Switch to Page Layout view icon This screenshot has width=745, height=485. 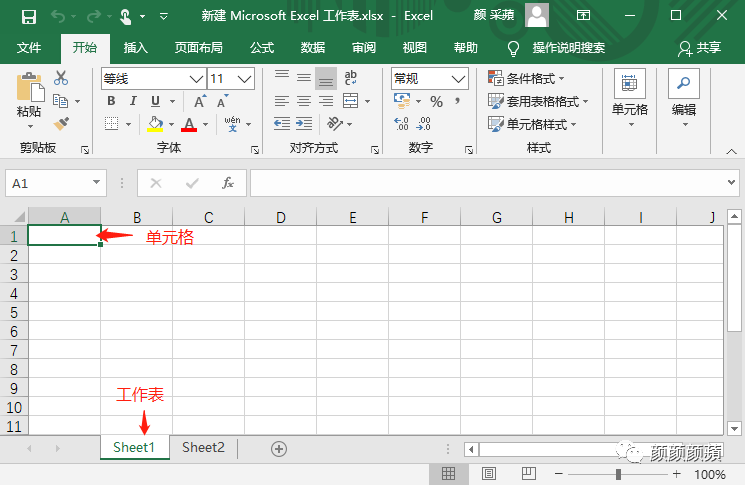pyautogui.click(x=489, y=474)
